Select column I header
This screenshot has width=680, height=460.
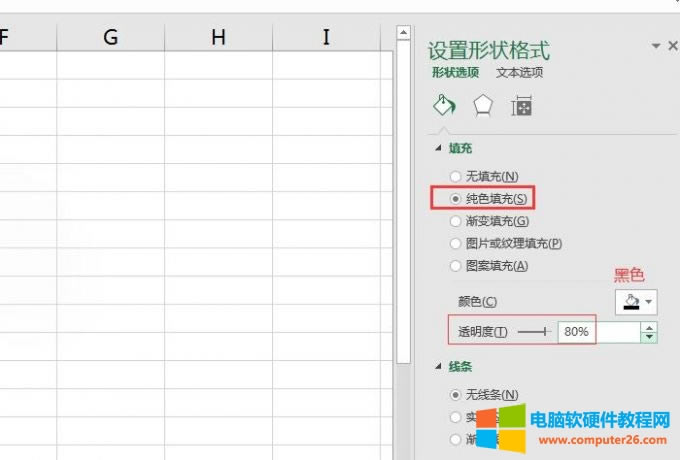(326, 37)
